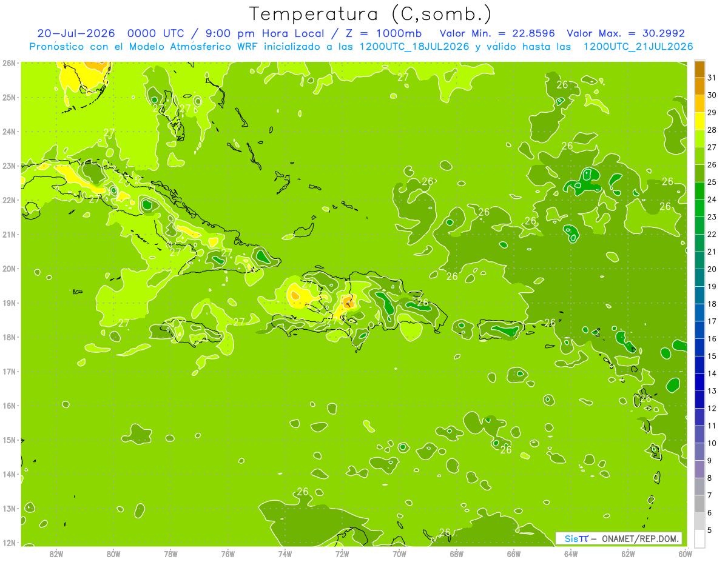Click the "66W" longitude axis label
The height and width of the screenshot is (562, 728).
[514, 553]
